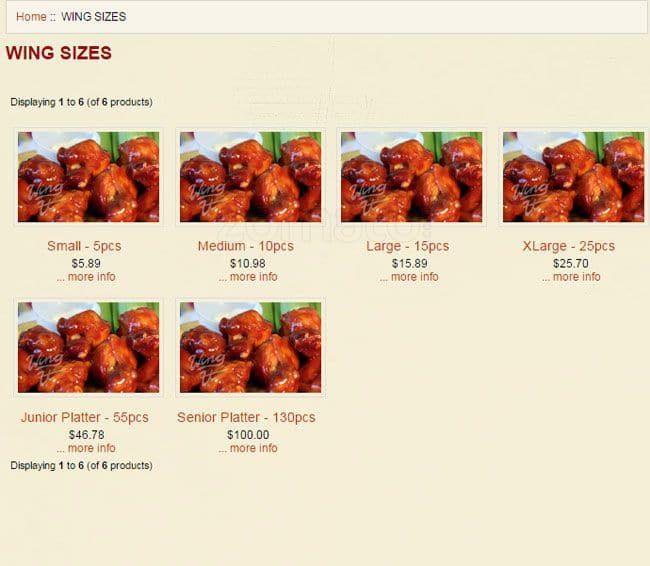The height and width of the screenshot is (566, 650).
Task: View more info under $46.78 price
Action: tap(86, 448)
